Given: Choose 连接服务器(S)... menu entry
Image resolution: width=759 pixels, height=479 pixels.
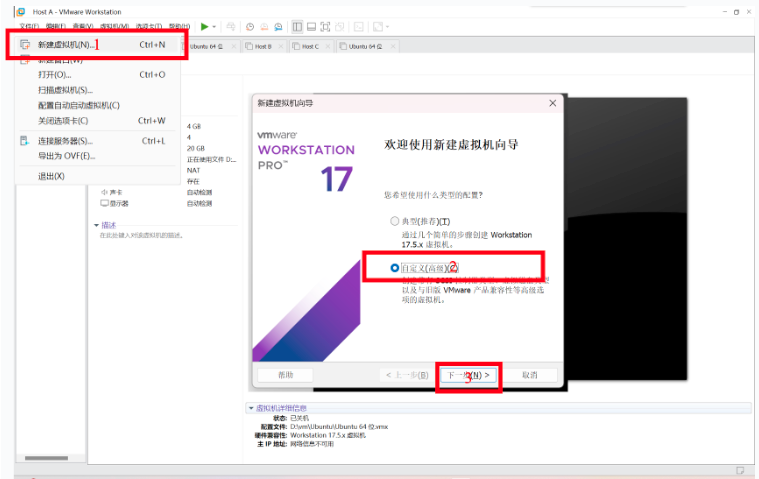Looking at the screenshot, I should coord(97,141).
